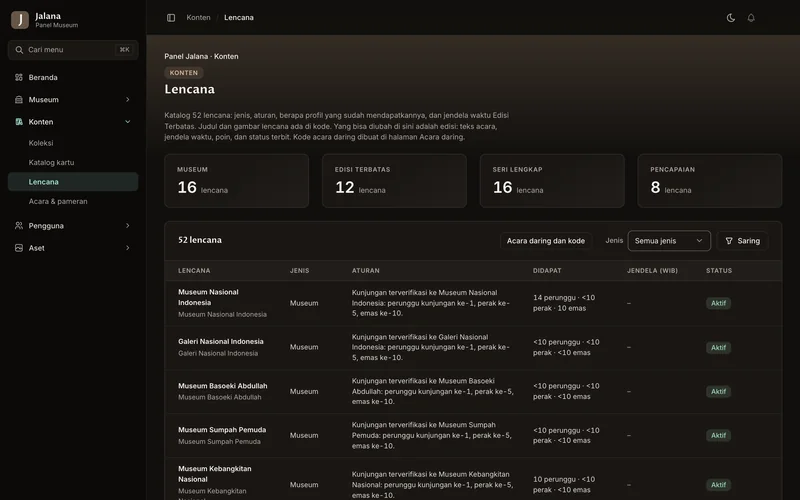Click the Seri Lengkap 16 lencana card
Viewport: 800px width, 500px height.
[x=552, y=181]
